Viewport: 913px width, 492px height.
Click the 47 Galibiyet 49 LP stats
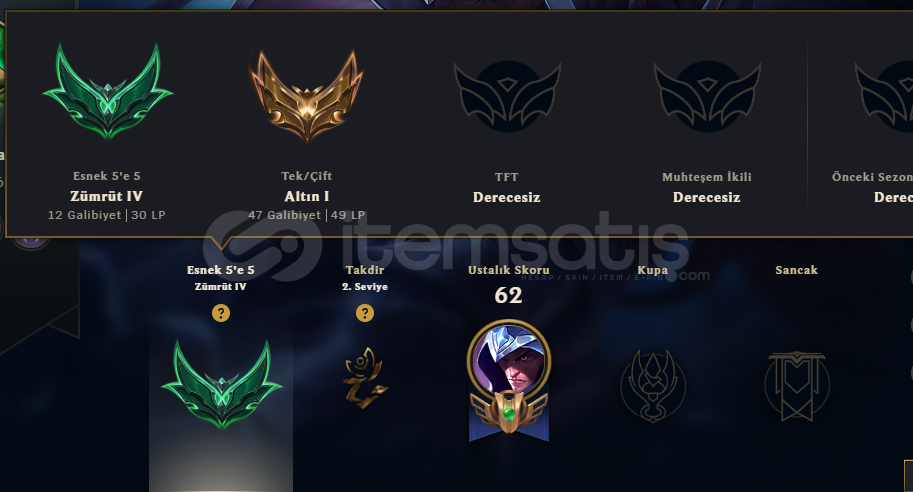307,215
